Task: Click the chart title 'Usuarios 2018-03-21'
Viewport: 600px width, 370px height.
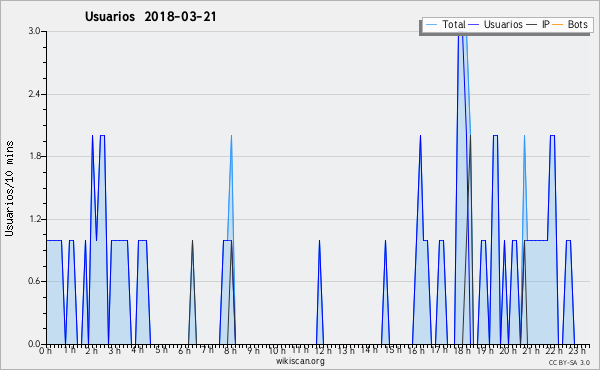Action: tap(150, 17)
